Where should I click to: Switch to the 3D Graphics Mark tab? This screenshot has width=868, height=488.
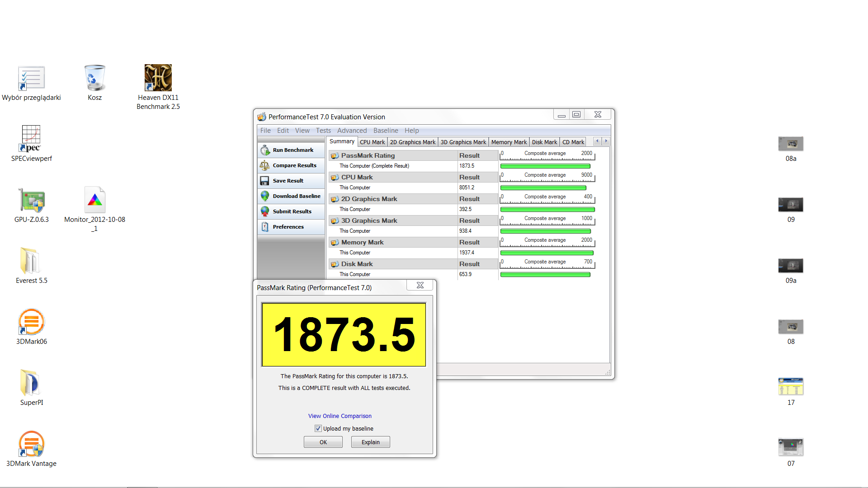pos(463,142)
